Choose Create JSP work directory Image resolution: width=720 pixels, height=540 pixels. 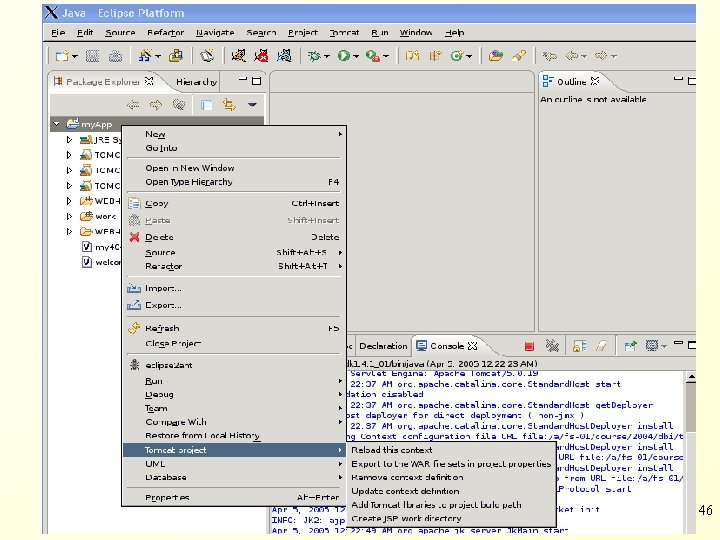click(450, 518)
